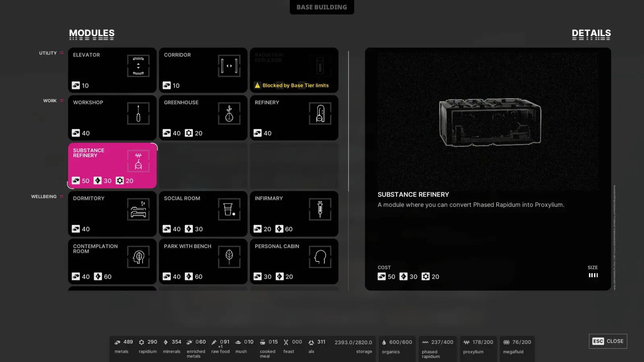
Task: Click the module list scrollbar divider
Action: click(348, 121)
